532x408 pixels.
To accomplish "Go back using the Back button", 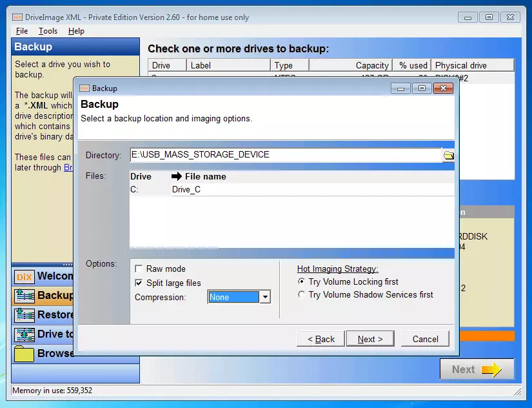I will (320, 339).
